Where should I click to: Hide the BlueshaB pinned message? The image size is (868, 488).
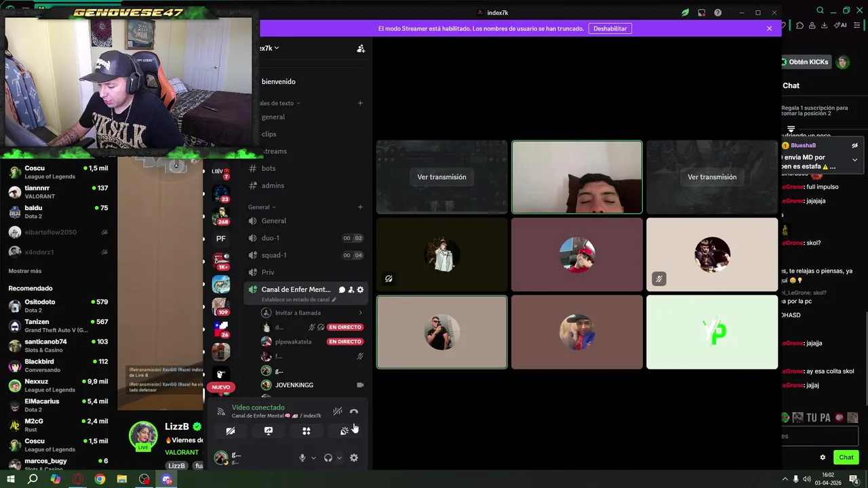pyautogui.click(x=854, y=146)
